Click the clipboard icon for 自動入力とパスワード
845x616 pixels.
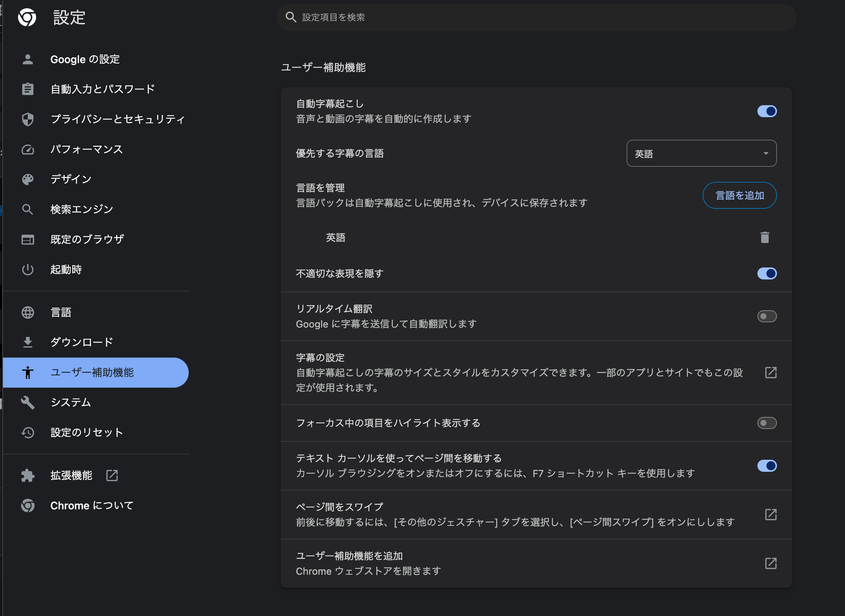[x=27, y=89]
